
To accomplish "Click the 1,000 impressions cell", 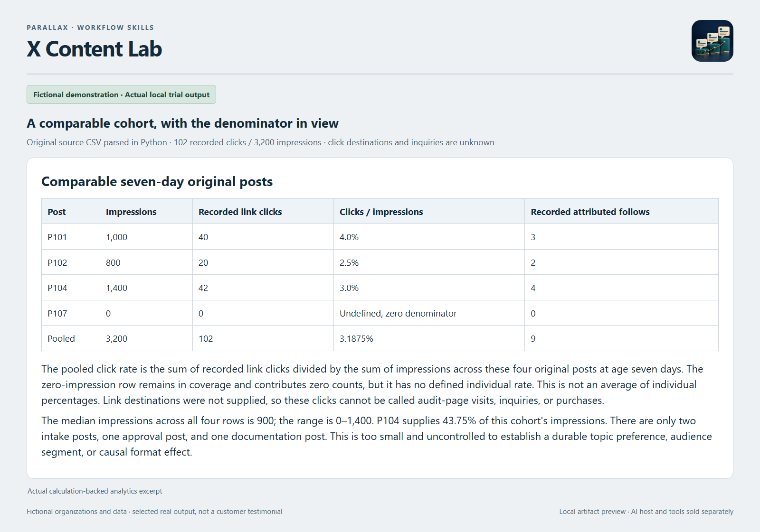I will pyautogui.click(x=146, y=237).
